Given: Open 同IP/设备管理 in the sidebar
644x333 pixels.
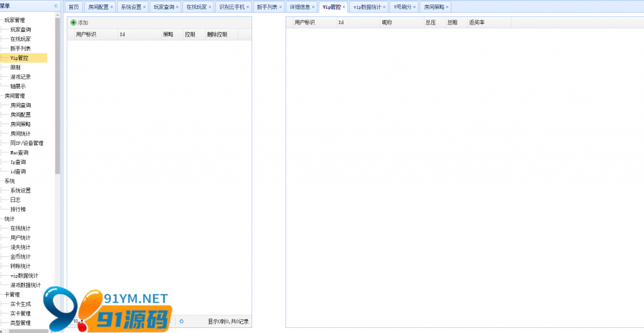Looking at the screenshot, I should point(27,143).
